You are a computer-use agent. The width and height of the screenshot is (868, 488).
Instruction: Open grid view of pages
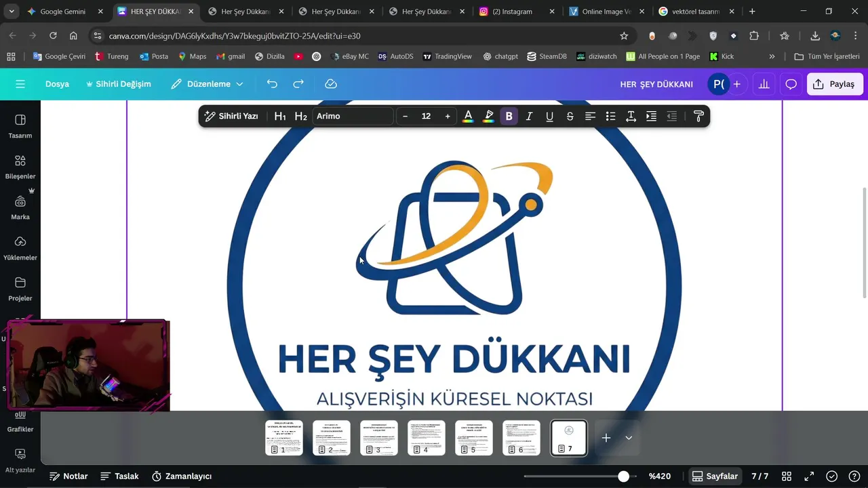[x=787, y=476]
